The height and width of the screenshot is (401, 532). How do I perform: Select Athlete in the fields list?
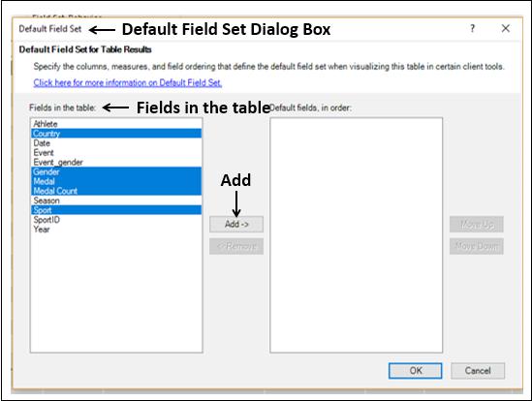pyautogui.click(x=116, y=124)
